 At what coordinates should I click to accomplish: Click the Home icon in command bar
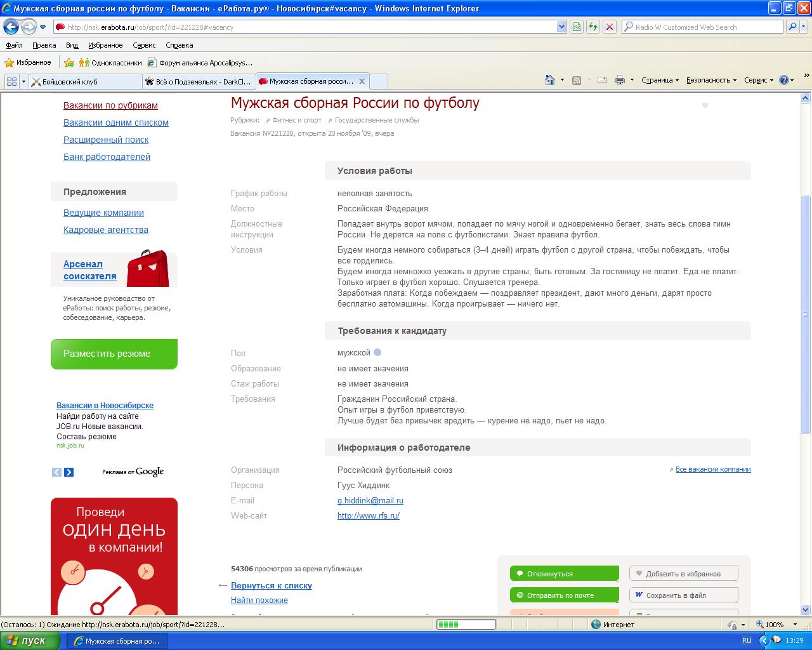coord(550,80)
